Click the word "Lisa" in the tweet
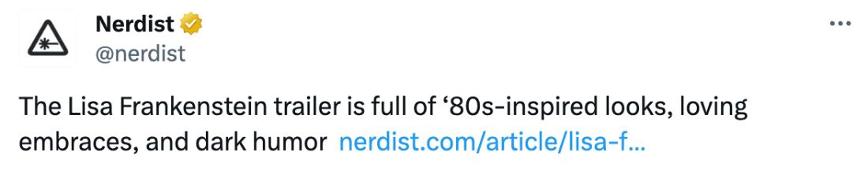The height and width of the screenshot is (171, 868). point(90,107)
